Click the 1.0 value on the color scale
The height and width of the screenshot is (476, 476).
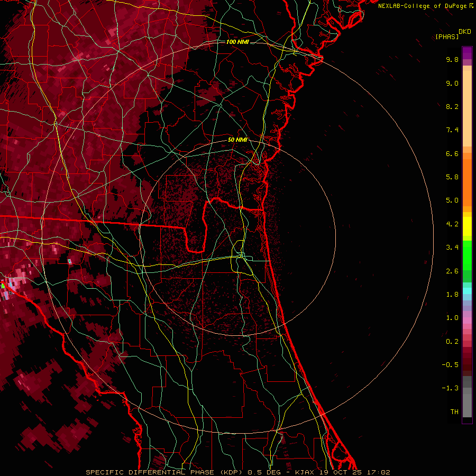(x=452, y=318)
